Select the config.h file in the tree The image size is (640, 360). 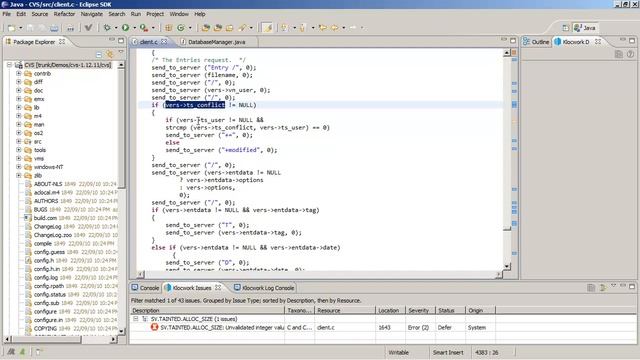coord(43,260)
